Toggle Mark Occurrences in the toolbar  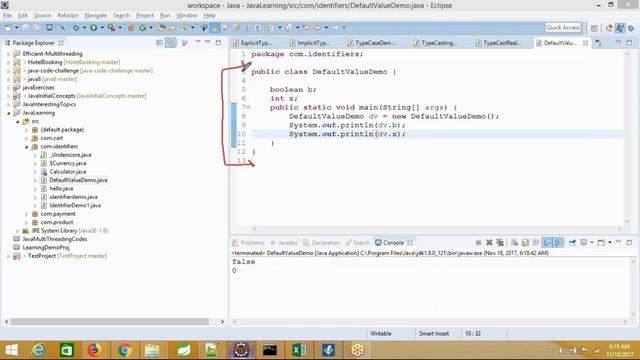click(215, 28)
